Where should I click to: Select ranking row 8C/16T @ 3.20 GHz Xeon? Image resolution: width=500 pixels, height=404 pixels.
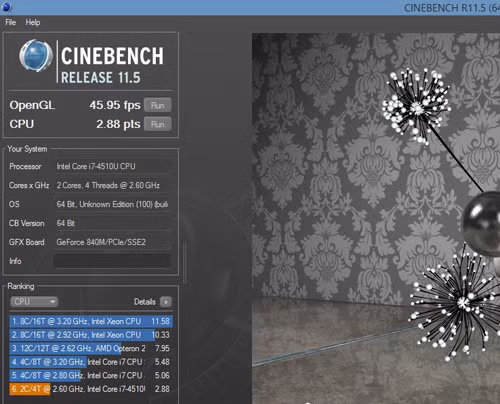(91, 321)
